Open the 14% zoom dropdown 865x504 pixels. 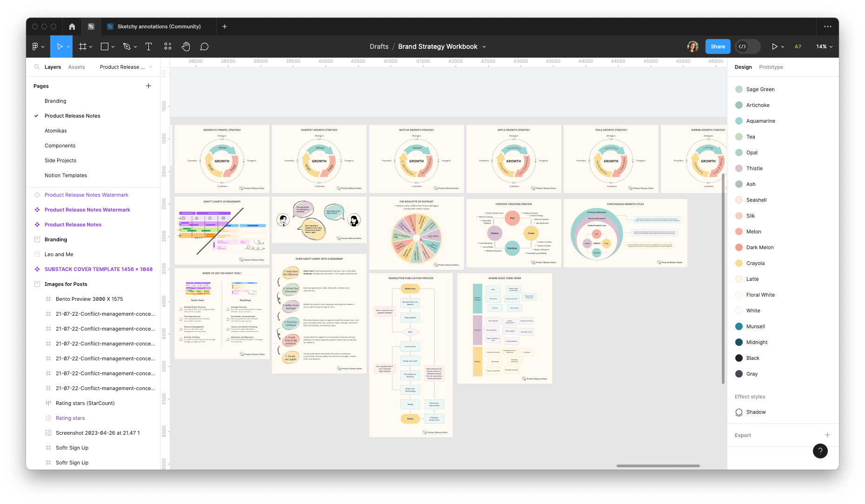[824, 46]
